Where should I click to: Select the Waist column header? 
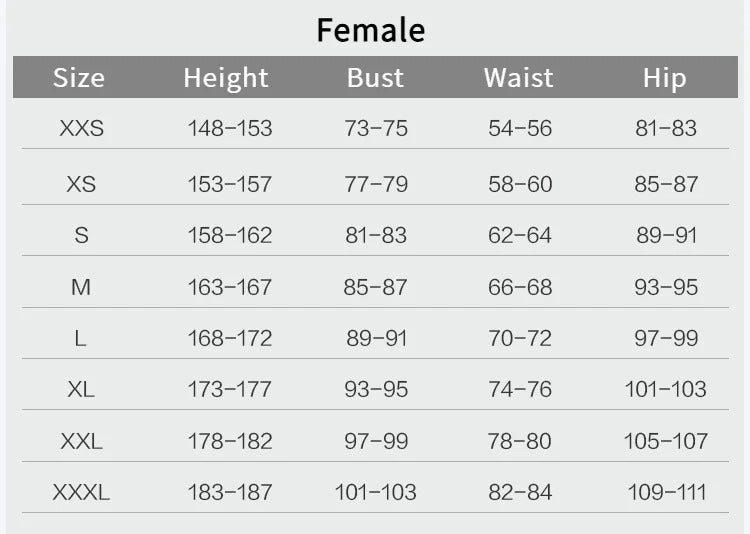pyautogui.click(x=518, y=78)
